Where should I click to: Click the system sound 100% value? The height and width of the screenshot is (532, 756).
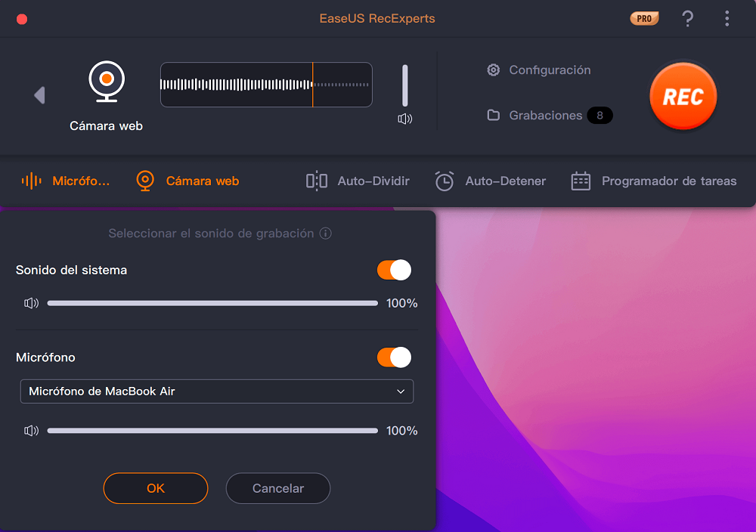(401, 303)
